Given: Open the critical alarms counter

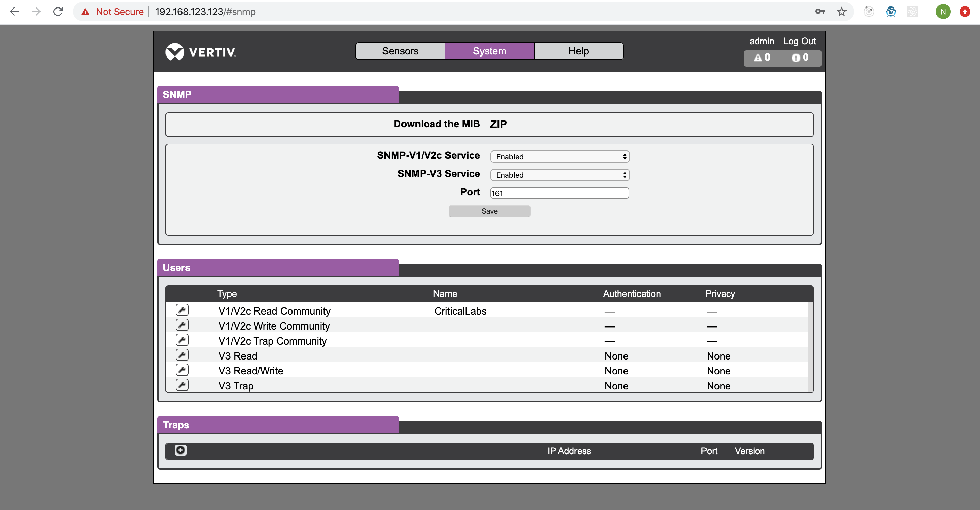Looking at the screenshot, I should [x=800, y=58].
